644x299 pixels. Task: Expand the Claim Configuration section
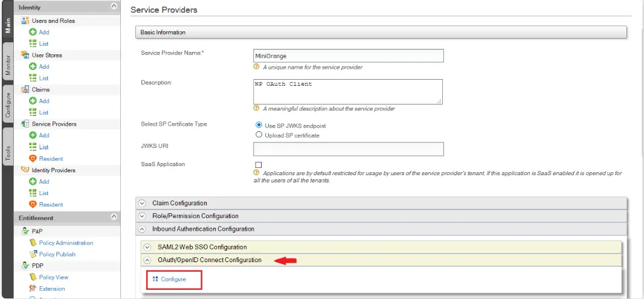tap(381, 203)
